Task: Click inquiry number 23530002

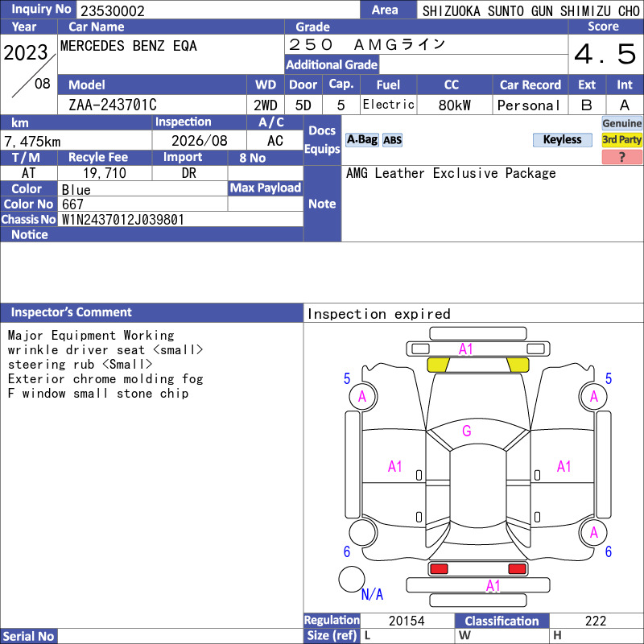Action: tap(113, 11)
